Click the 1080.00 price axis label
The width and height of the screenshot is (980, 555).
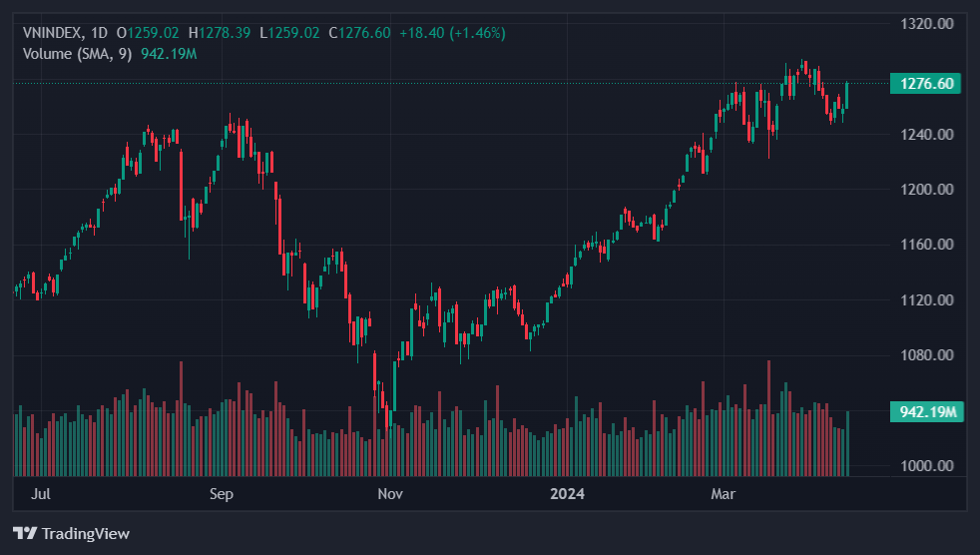click(x=927, y=355)
